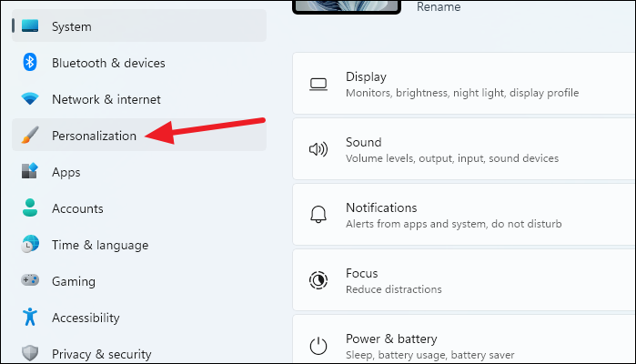The height and width of the screenshot is (364, 636).
Task: Click the Notifications bell icon
Action: coord(318,214)
